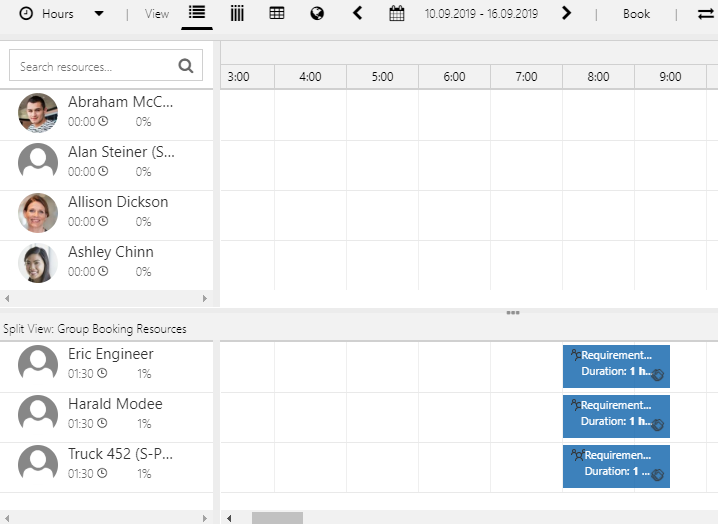Click the 8:00 time column header
Image resolution: width=718 pixels, height=524 pixels.
(x=598, y=76)
